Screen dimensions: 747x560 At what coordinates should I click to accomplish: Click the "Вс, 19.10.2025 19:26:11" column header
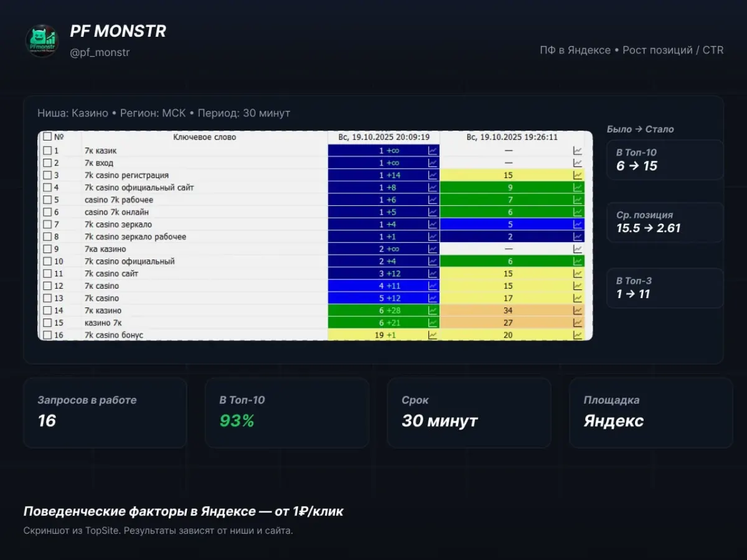(x=512, y=137)
